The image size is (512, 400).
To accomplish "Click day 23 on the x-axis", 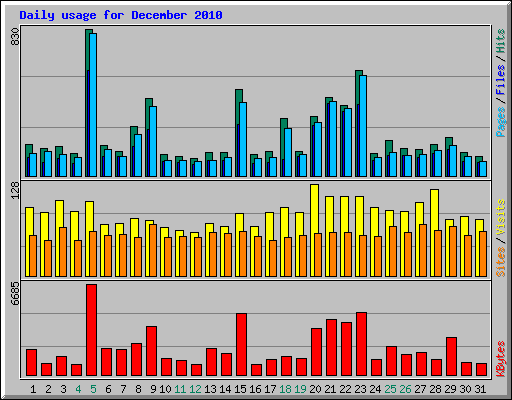I will [360, 389].
